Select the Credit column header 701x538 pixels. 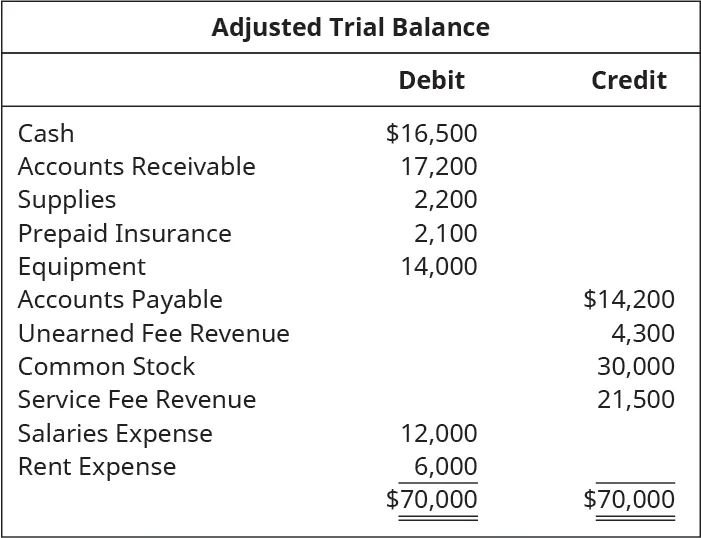628,80
